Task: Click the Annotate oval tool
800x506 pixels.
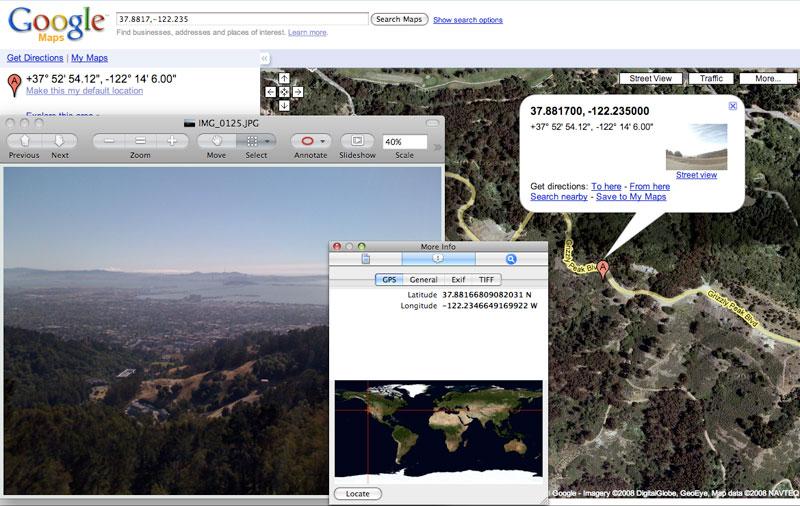Action: click(x=307, y=141)
